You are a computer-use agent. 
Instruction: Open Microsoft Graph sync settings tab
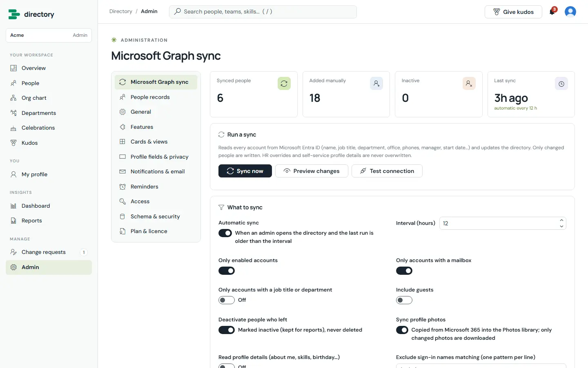[156, 82]
